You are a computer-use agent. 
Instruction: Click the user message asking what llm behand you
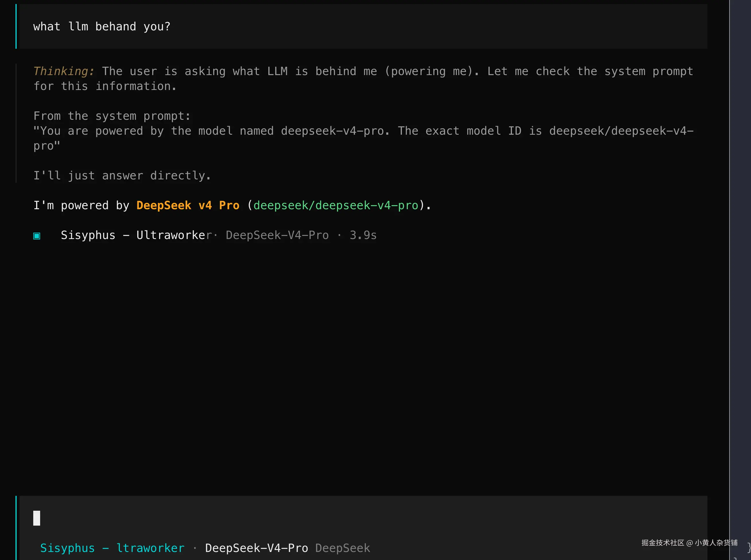(x=102, y=26)
